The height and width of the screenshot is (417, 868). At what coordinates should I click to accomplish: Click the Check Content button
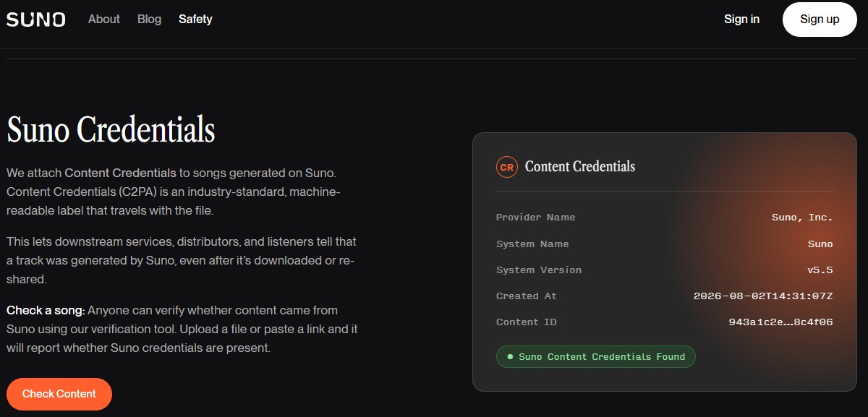(x=59, y=394)
